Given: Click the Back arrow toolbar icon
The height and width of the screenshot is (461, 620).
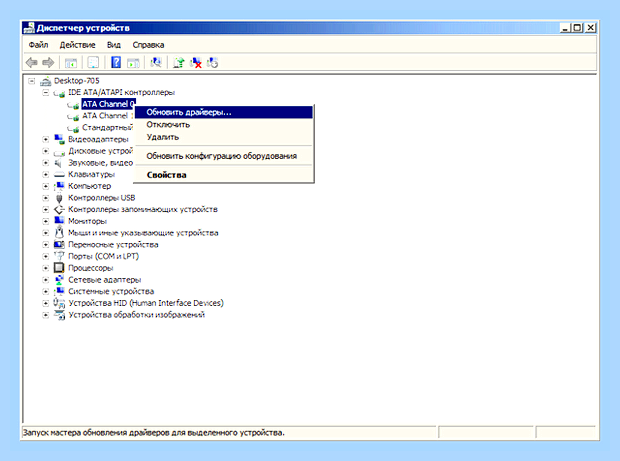Looking at the screenshot, I should [32, 62].
